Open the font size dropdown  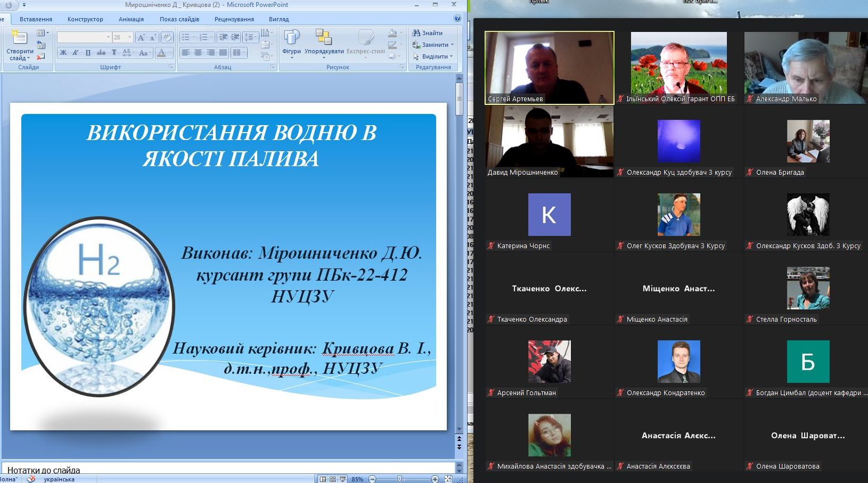click(129, 37)
